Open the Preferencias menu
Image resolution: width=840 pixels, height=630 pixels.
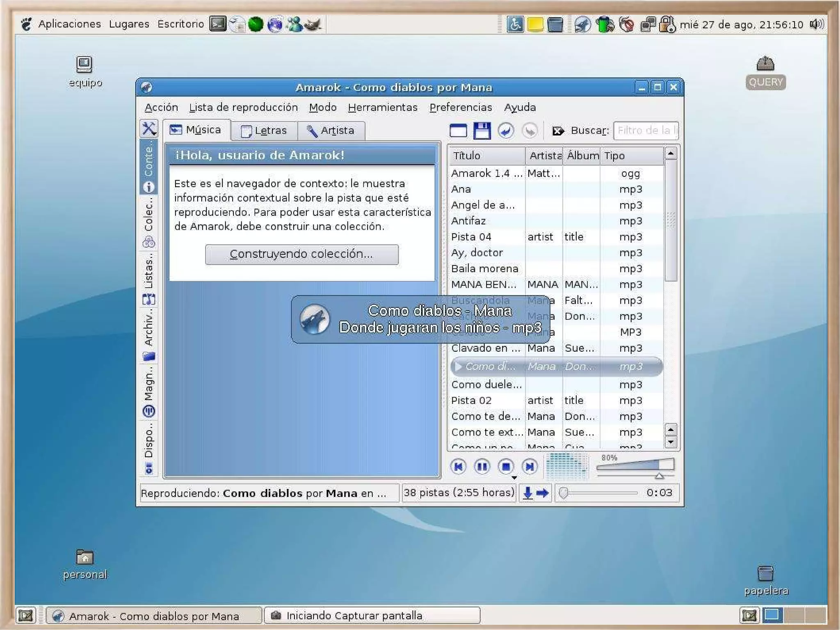coord(461,108)
